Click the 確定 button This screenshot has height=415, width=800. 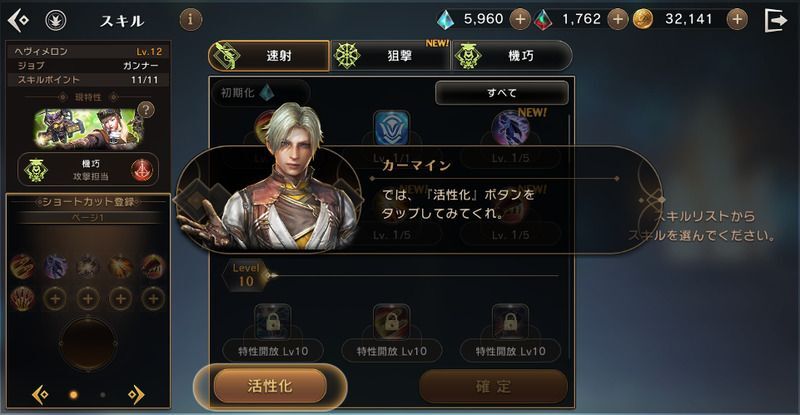point(493,386)
